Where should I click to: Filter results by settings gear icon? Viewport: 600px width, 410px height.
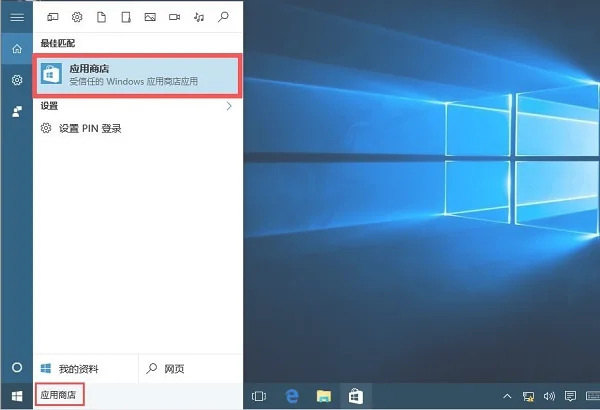pyautogui.click(x=77, y=17)
